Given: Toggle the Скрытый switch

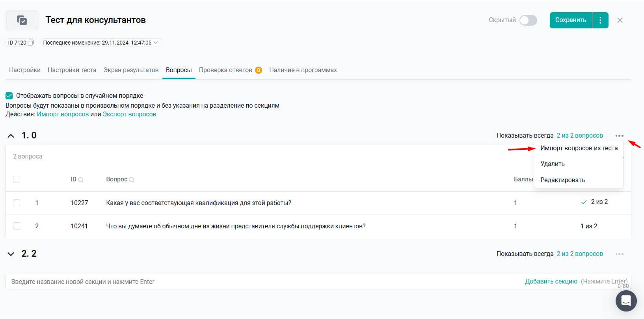Looking at the screenshot, I should point(528,20).
